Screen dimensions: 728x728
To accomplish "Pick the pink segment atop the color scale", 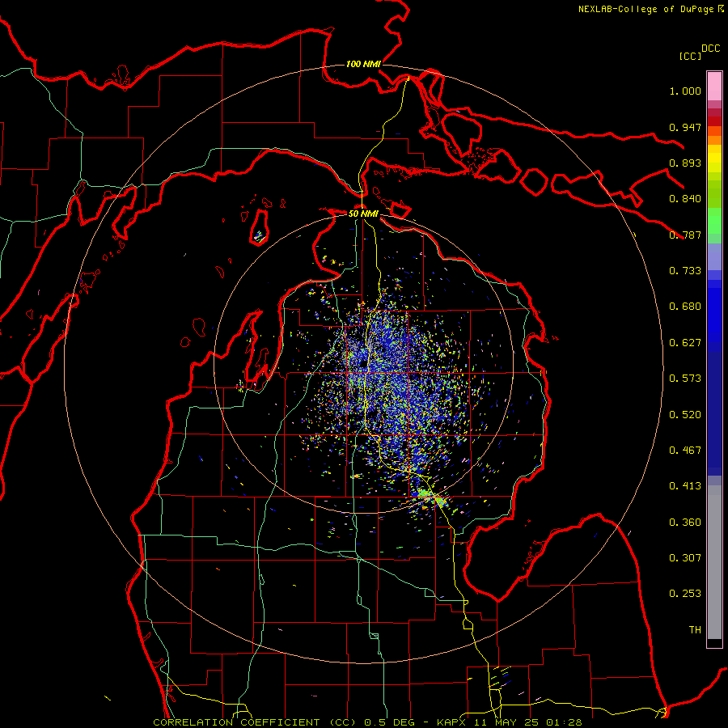I will coord(714,86).
